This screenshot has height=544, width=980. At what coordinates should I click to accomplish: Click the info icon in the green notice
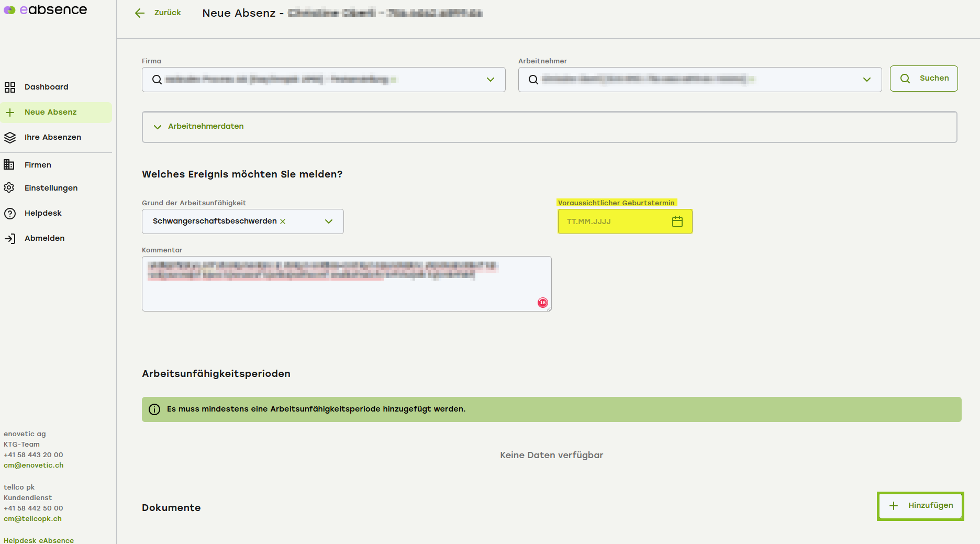(154, 409)
